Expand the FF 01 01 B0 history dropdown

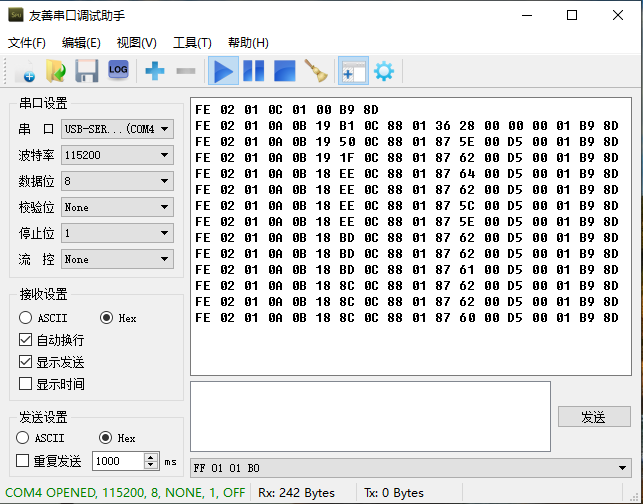tap(410, 468)
